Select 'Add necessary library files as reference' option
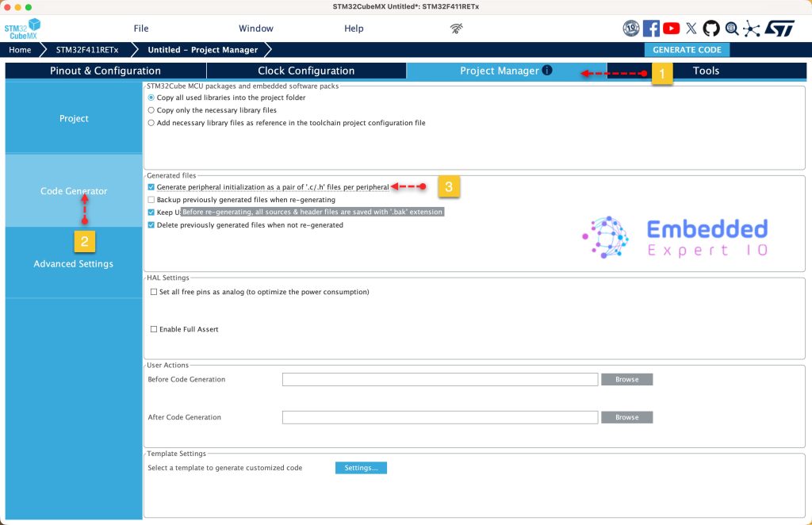Screen dimensions: 812x525 (151, 123)
